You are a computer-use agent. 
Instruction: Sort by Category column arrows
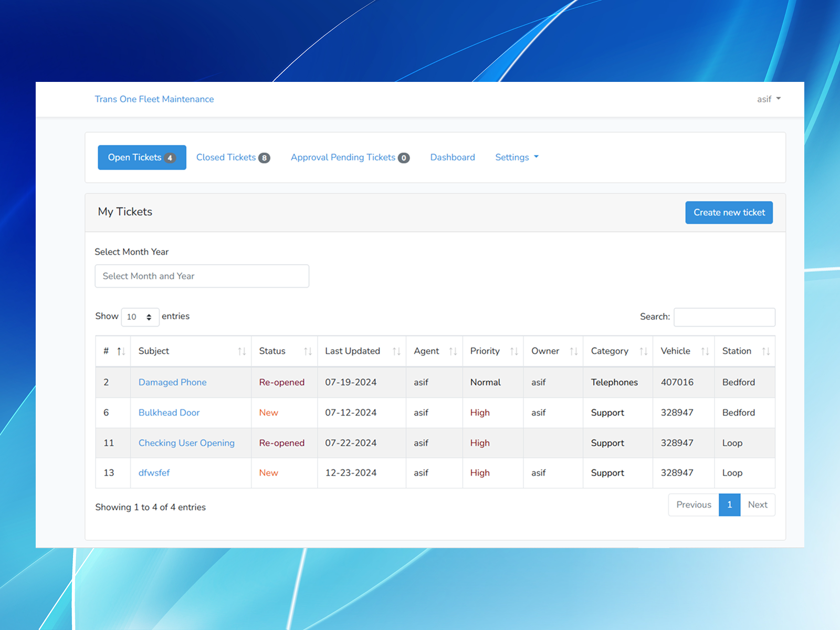pyautogui.click(x=644, y=351)
